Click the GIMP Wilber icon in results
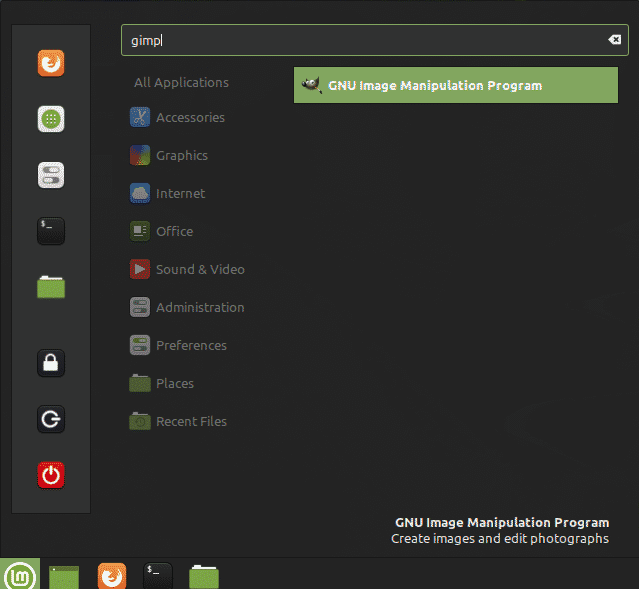This screenshot has width=639, height=589. point(312,85)
